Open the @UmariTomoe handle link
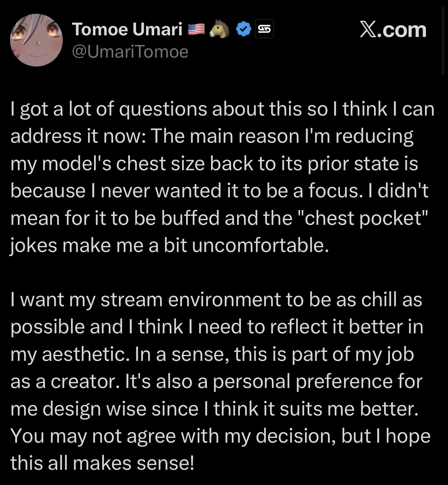 point(130,52)
